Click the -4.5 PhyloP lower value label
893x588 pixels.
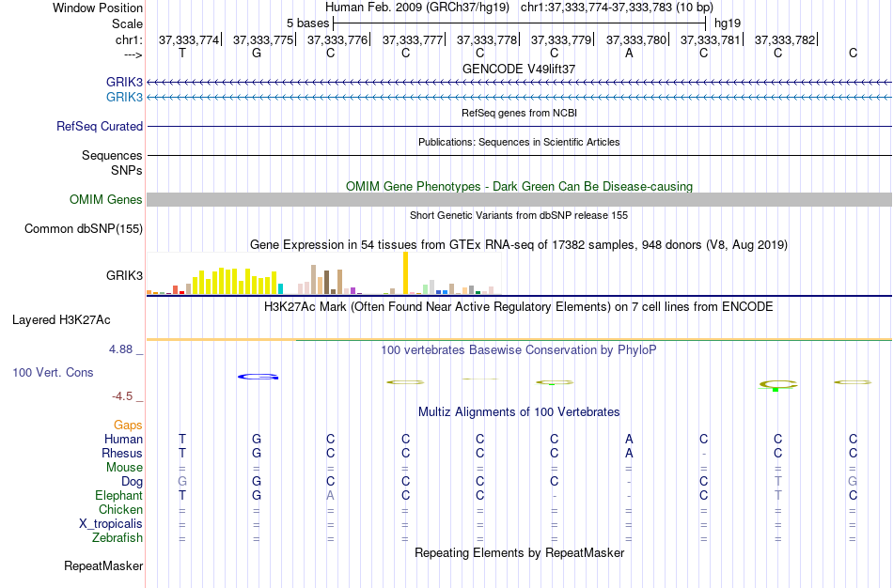pyautogui.click(x=122, y=396)
